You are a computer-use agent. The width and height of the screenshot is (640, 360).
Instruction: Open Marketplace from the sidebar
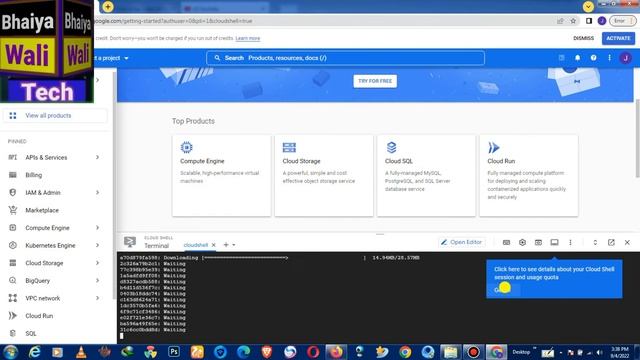(42, 210)
